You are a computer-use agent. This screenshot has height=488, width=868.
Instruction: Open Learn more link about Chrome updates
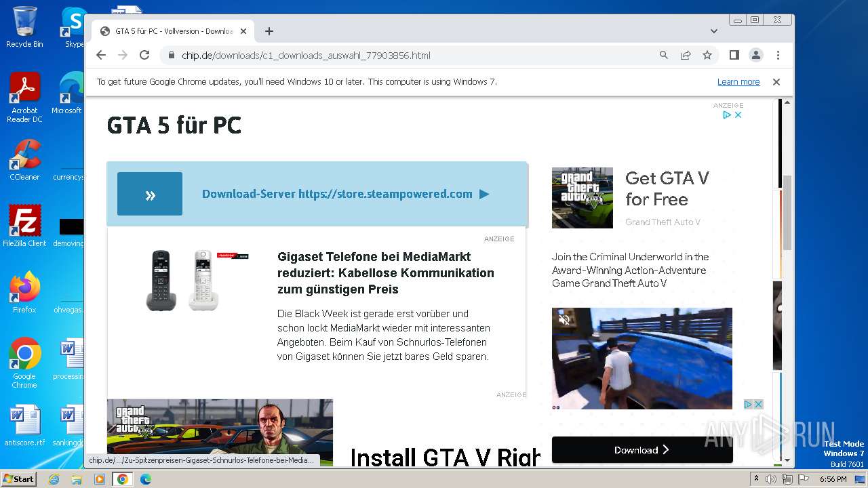click(x=738, y=82)
